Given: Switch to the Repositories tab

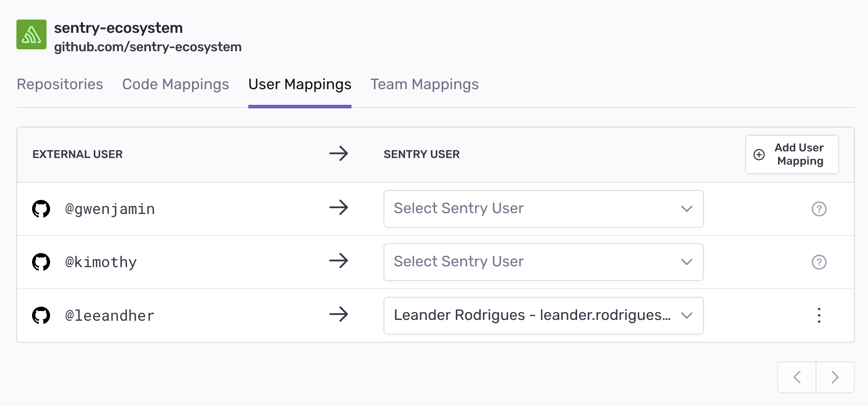Looking at the screenshot, I should click(59, 84).
